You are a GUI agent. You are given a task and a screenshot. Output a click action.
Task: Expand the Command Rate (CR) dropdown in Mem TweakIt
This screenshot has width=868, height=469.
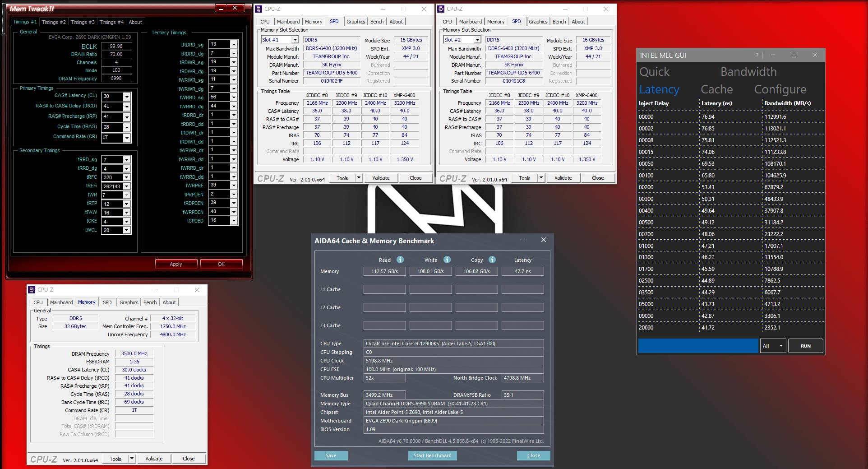(x=127, y=138)
